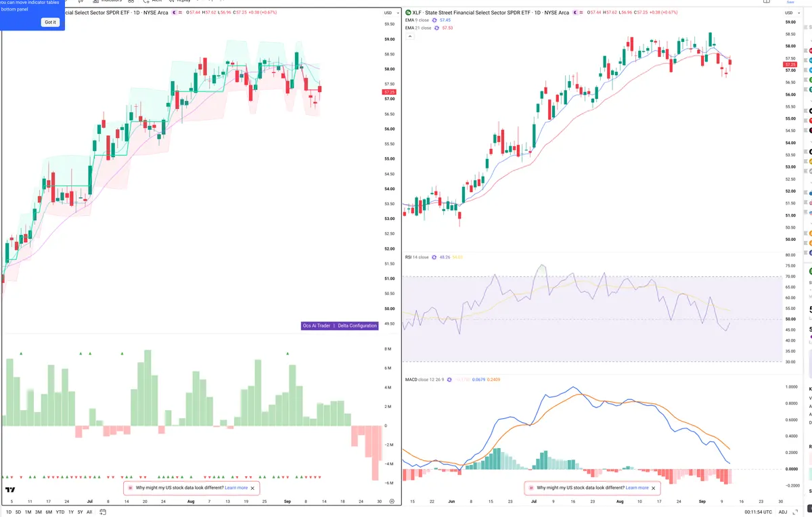The width and height of the screenshot is (812, 517).
Task: Open the layout selector icon near Save
Action: 766,2
